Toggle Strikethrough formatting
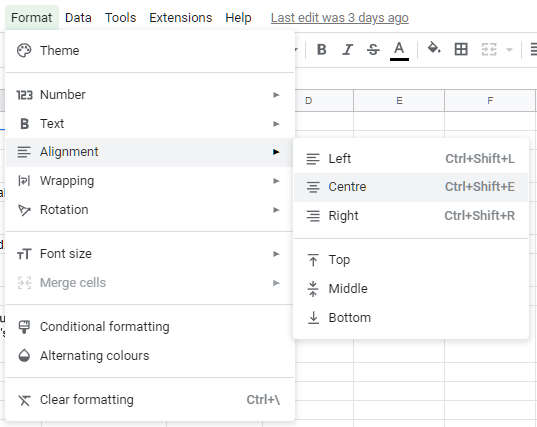 tap(373, 50)
